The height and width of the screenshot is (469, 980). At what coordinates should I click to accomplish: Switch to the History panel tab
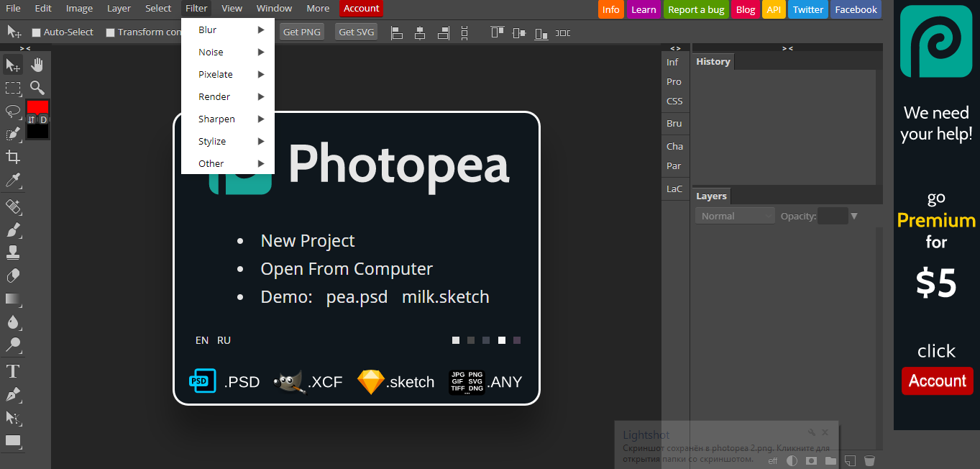click(x=713, y=62)
